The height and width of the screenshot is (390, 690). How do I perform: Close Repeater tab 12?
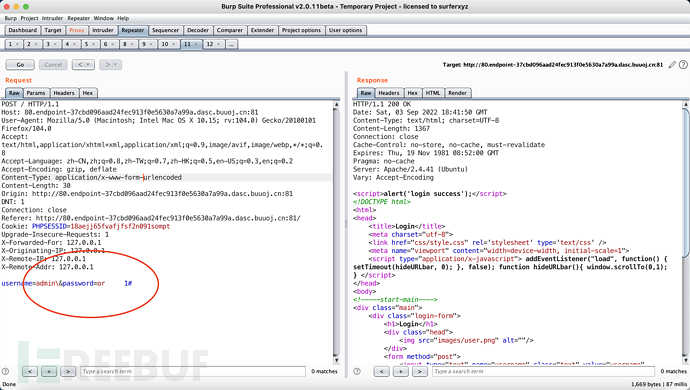219,44
